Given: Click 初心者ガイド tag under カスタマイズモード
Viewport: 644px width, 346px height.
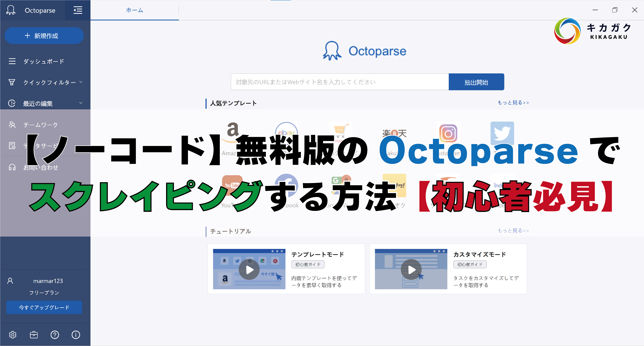Looking at the screenshot, I should point(470,264).
